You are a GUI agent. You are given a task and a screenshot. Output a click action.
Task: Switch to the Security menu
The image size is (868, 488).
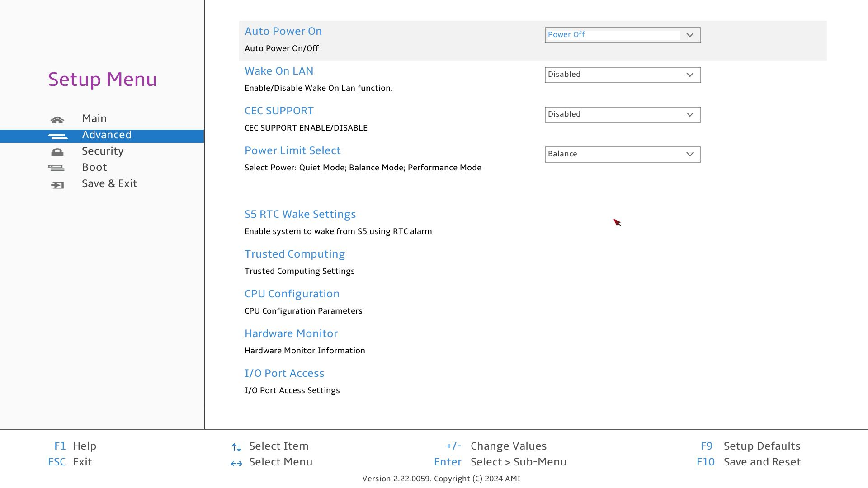click(103, 151)
